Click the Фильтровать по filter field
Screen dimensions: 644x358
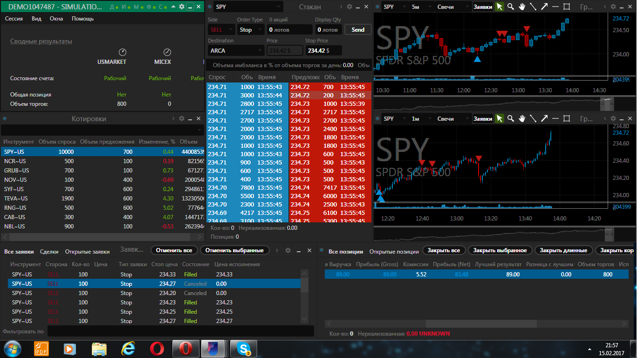[x=180, y=331]
